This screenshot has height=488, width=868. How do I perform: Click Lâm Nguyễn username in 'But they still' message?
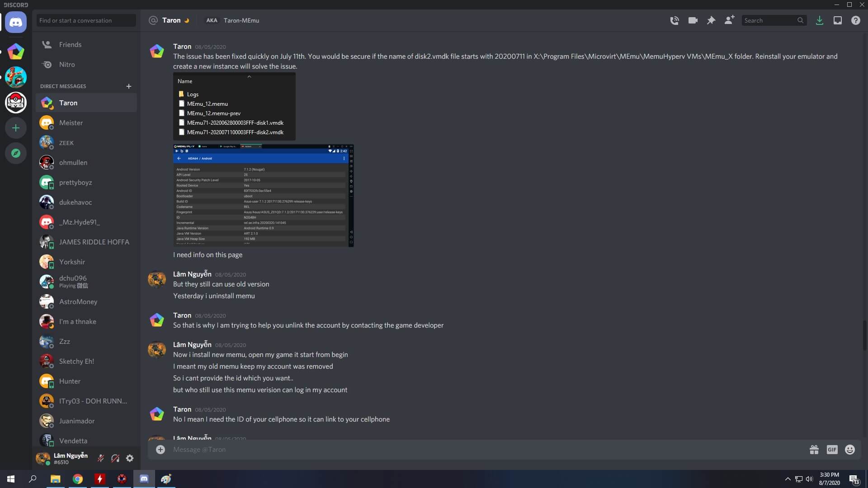pyautogui.click(x=192, y=274)
